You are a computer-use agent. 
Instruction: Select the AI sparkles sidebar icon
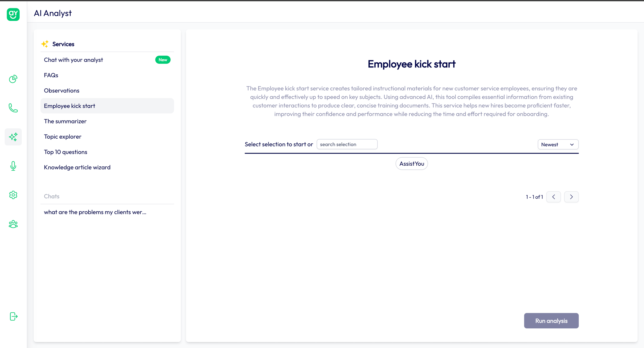click(13, 137)
